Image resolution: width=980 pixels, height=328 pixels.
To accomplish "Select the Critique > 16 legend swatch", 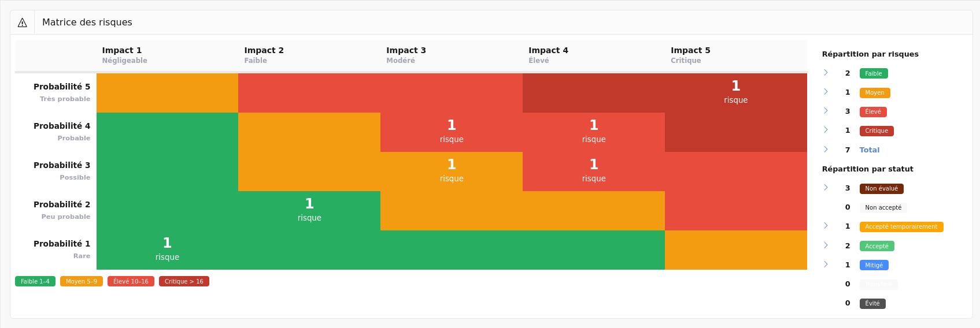I will (x=184, y=281).
